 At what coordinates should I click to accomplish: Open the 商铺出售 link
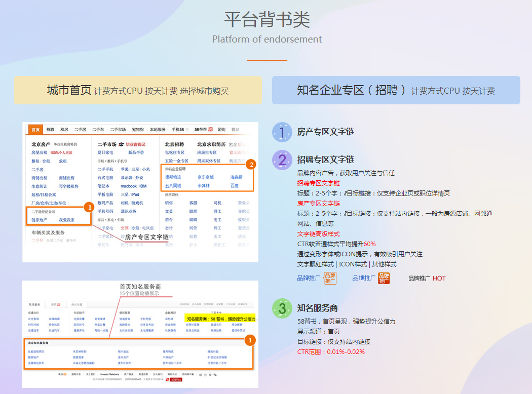point(66,178)
